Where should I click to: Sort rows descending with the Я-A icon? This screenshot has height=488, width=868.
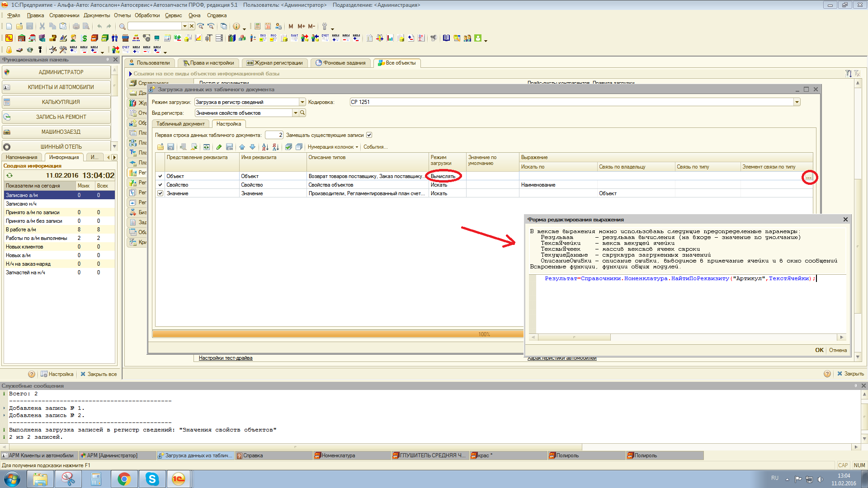(x=275, y=147)
